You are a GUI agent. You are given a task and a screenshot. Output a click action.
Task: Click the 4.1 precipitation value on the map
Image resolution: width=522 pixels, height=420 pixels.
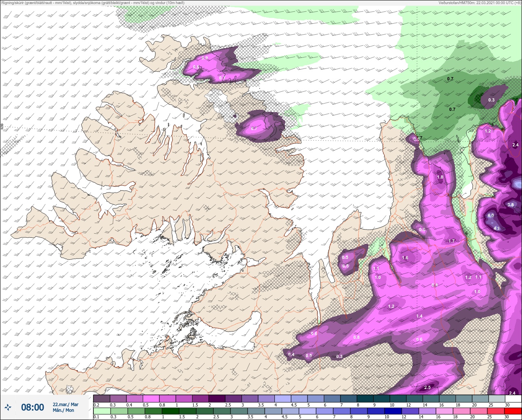pos(497,229)
